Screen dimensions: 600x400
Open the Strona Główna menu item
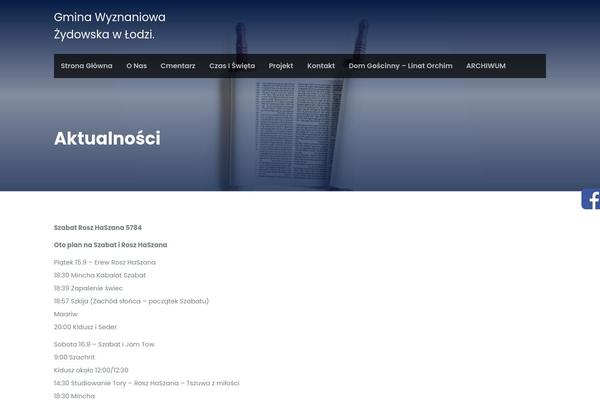[86, 66]
